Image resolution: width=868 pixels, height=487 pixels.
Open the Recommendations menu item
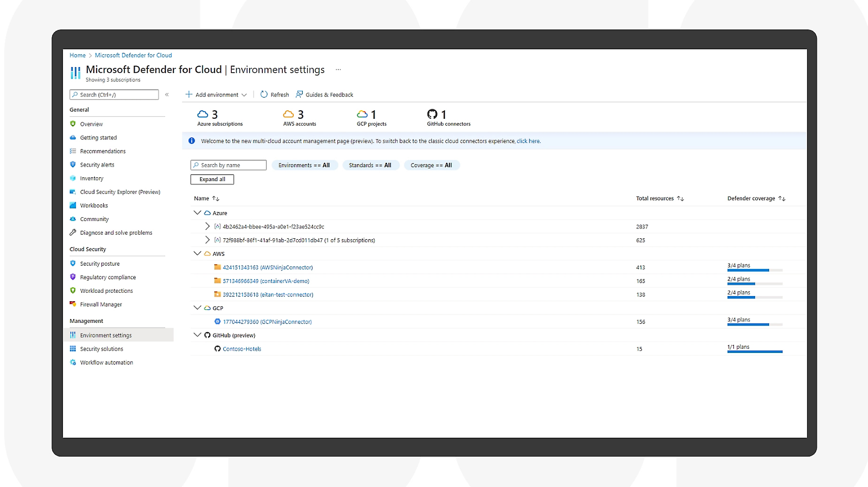103,151
